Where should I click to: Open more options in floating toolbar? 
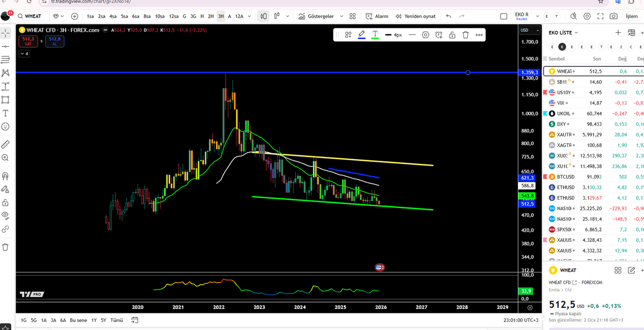point(479,35)
